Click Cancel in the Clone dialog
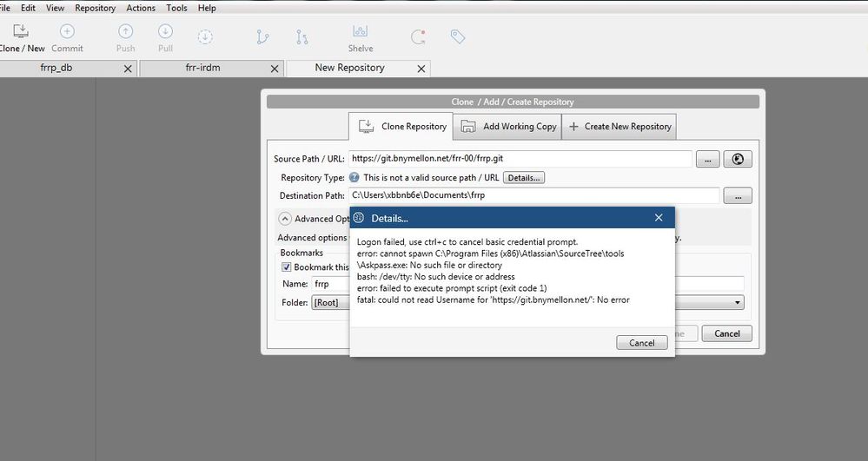The image size is (868, 461). (727, 333)
